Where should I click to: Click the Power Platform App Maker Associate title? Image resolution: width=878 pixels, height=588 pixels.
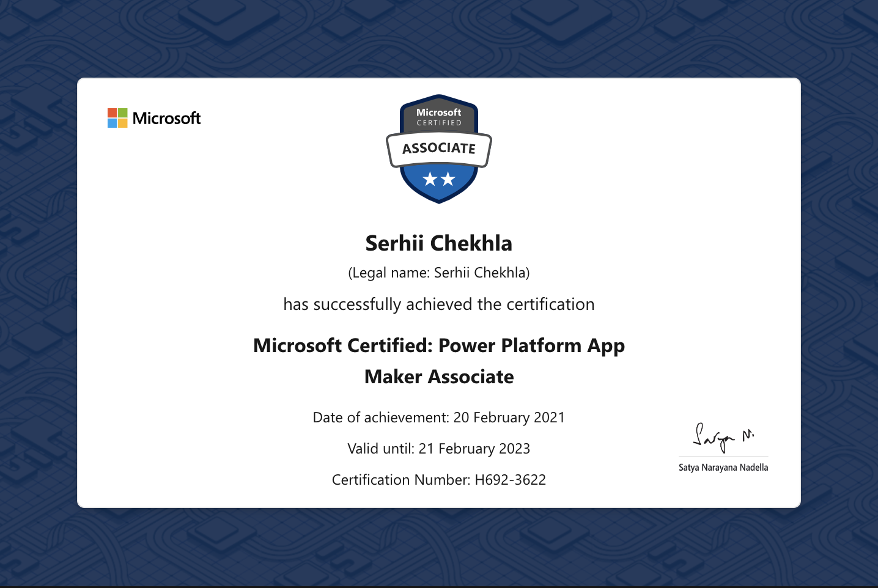[x=439, y=361]
